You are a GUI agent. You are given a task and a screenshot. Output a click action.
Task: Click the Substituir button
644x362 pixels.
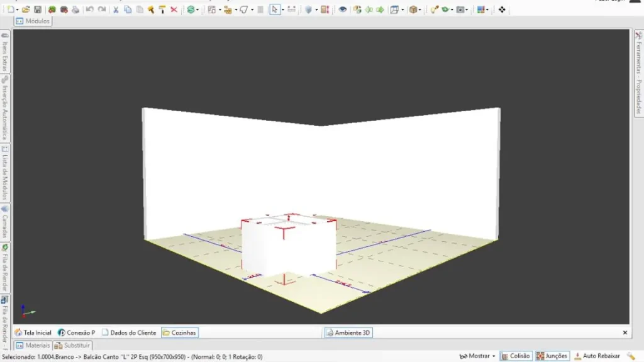coord(72,345)
